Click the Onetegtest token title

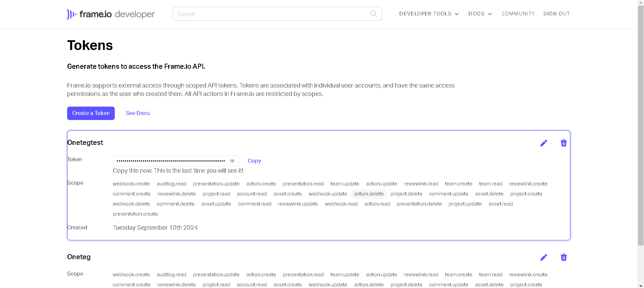pyautogui.click(x=85, y=142)
